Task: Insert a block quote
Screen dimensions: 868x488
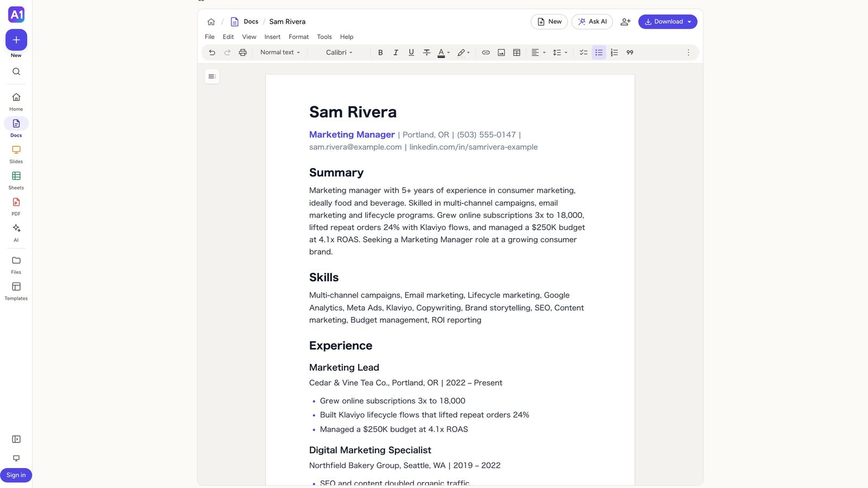Action: point(630,53)
